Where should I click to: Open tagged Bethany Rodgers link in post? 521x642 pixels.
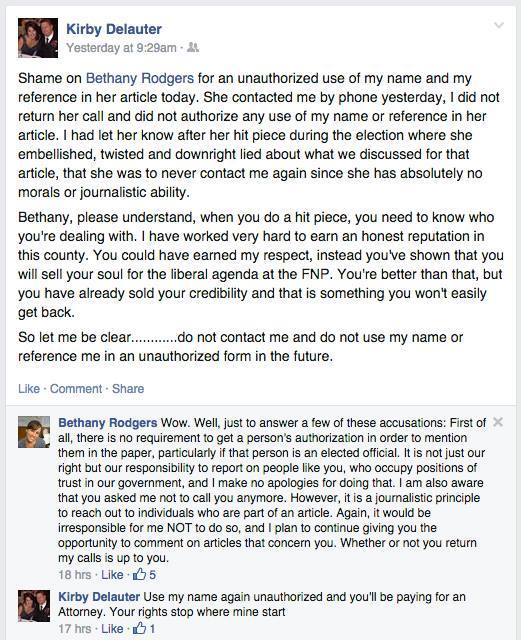pos(140,78)
